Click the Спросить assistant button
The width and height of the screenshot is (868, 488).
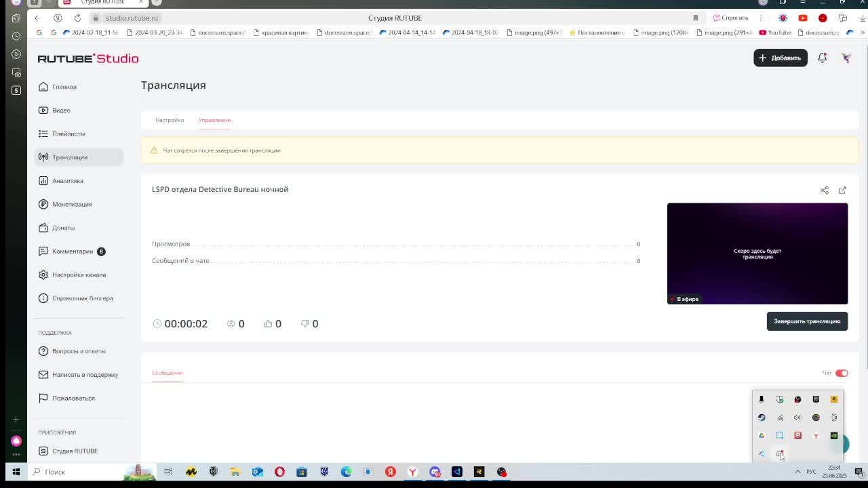tap(730, 18)
